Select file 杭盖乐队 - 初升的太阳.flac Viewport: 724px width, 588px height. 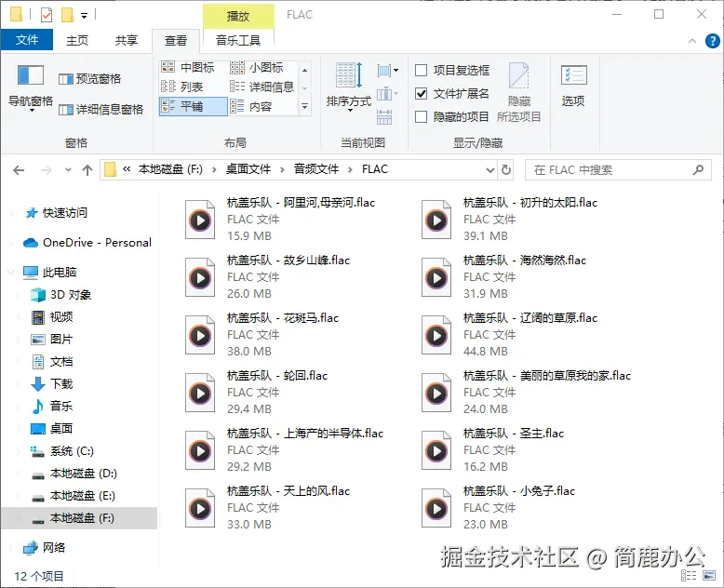[x=509, y=220]
